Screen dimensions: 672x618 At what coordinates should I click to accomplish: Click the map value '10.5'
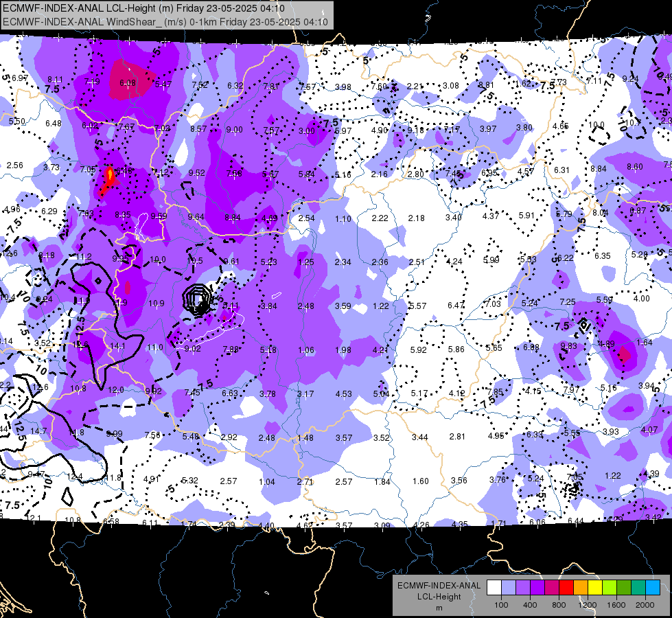pos(195,261)
